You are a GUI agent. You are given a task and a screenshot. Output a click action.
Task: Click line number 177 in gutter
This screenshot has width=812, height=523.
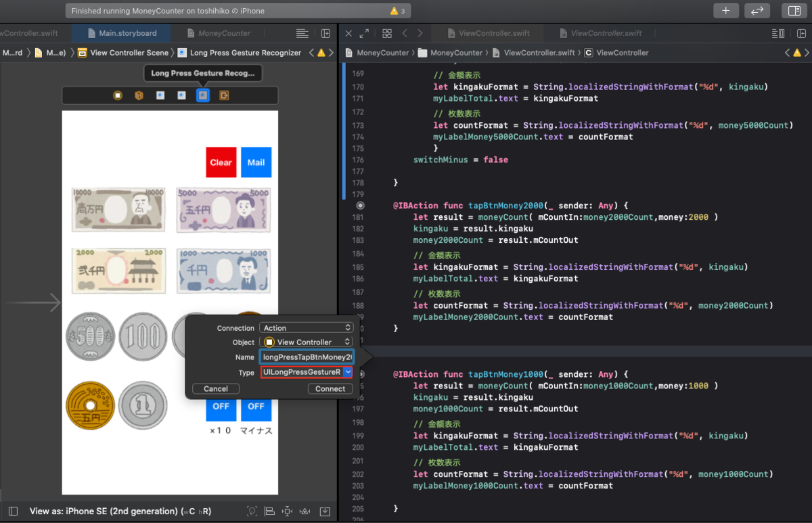point(358,171)
